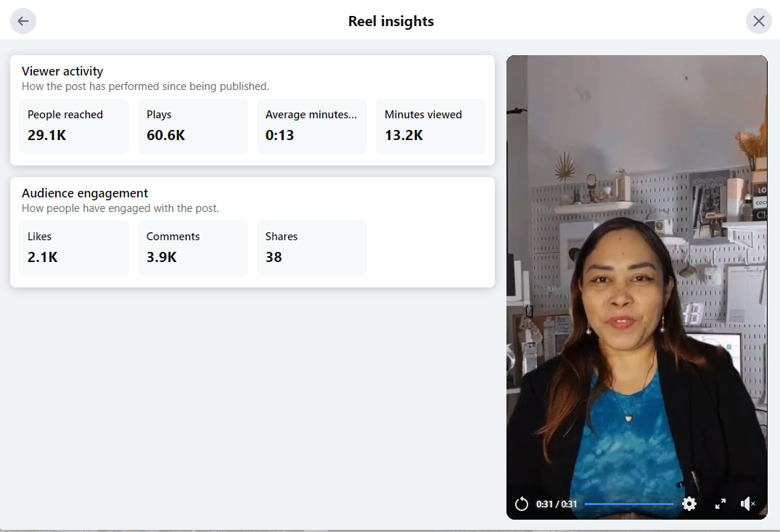The height and width of the screenshot is (532, 780).
Task: Open the People reached metric card
Action: (x=74, y=126)
